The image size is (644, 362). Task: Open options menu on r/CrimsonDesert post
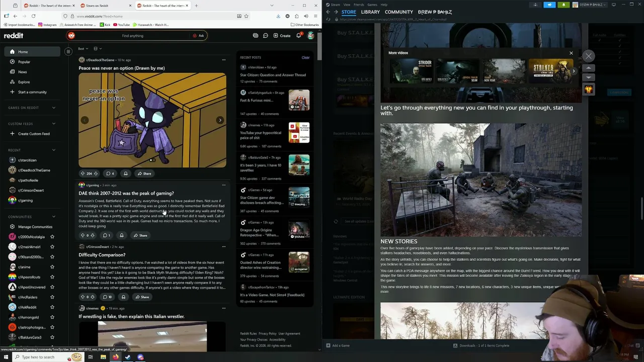pos(224,247)
